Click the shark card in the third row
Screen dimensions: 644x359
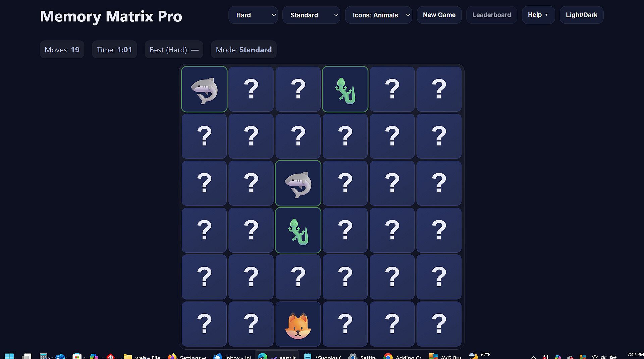(x=298, y=183)
